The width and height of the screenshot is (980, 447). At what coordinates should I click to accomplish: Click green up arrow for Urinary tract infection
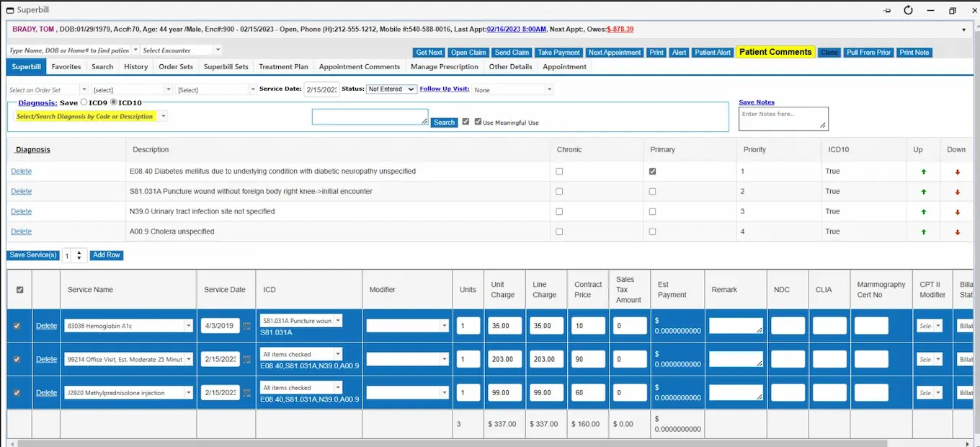pyautogui.click(x=923, y=212)
